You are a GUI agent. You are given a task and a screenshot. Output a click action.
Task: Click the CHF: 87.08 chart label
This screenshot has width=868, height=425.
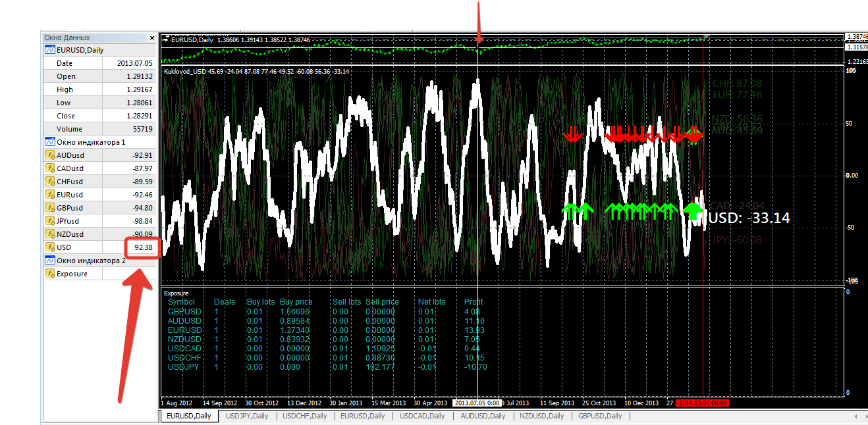point(737,84)
